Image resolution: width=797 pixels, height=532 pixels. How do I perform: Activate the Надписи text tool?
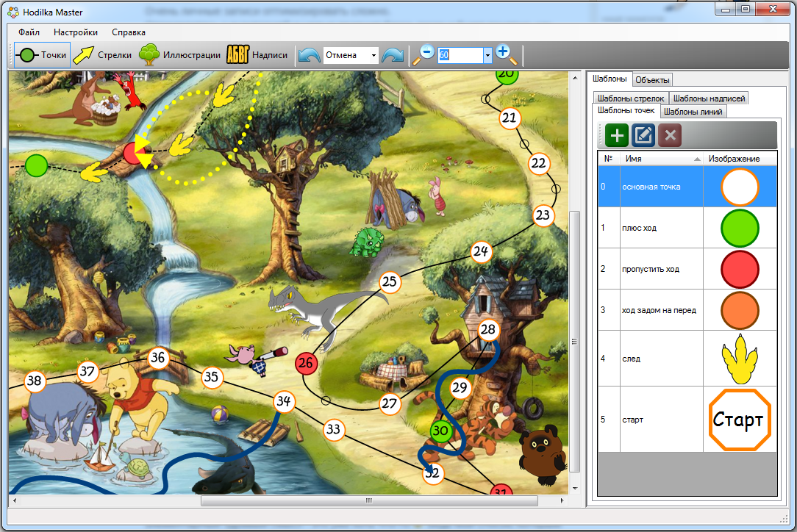coord(257,55)
